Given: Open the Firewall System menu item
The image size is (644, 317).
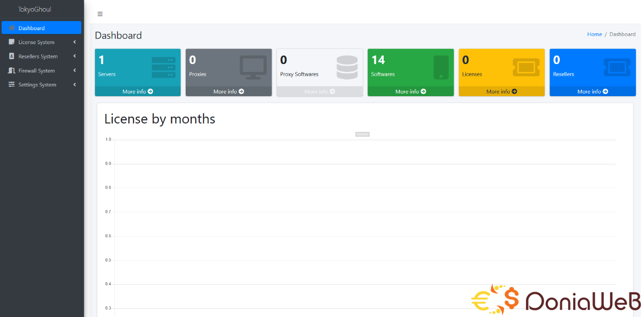Looking at the screenshot, I should [x=36, y=70].
